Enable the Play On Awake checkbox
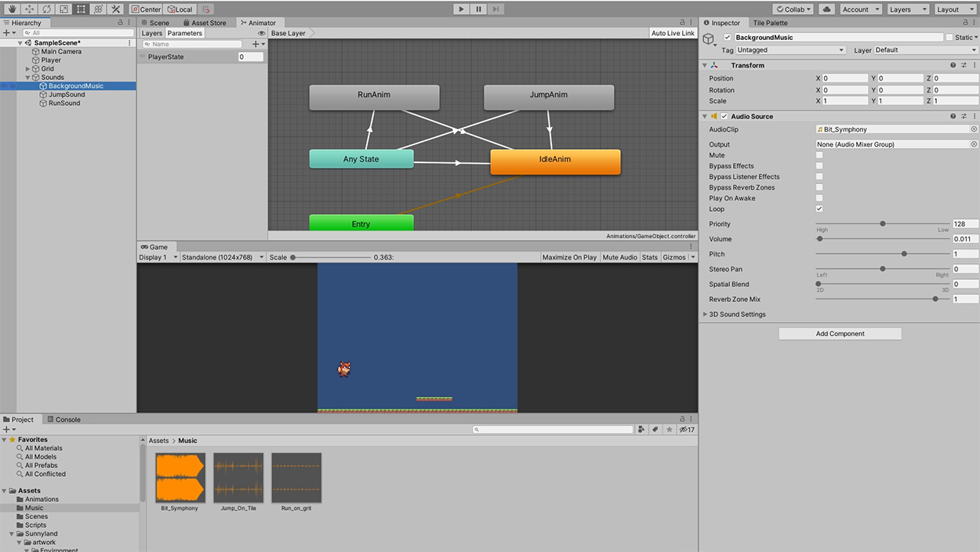The image size is (980, 552). (x=819, y=198)
